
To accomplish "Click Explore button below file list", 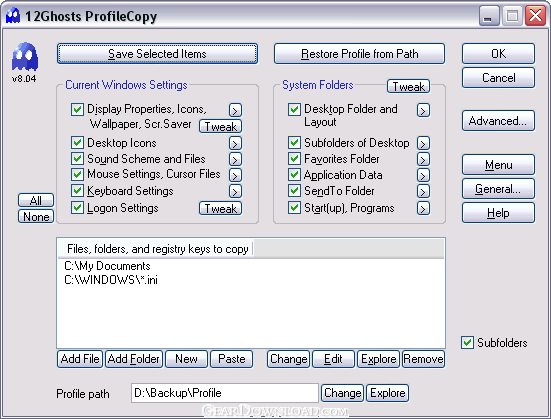I will point(378,359).
